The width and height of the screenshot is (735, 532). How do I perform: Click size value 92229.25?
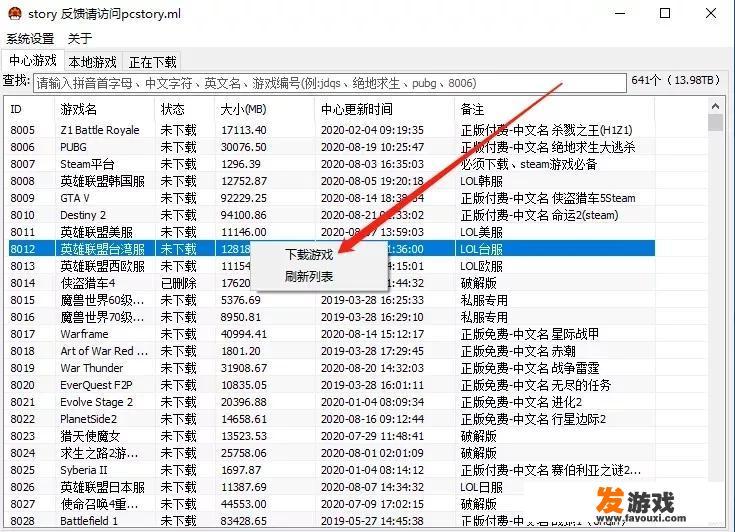[243, 198]
